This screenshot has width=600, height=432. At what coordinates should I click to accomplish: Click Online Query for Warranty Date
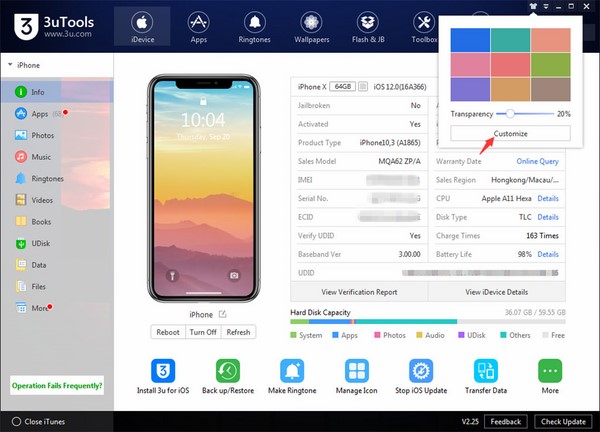(x=537, y=161)
